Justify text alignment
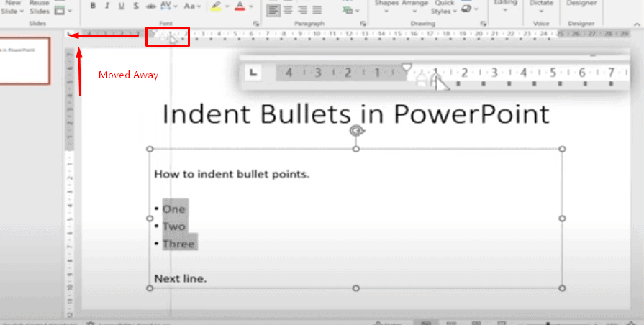 point(317,10)
